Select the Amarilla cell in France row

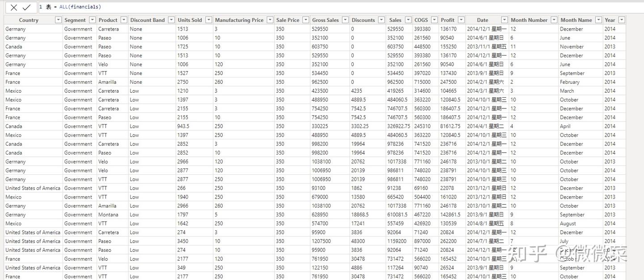107,82
